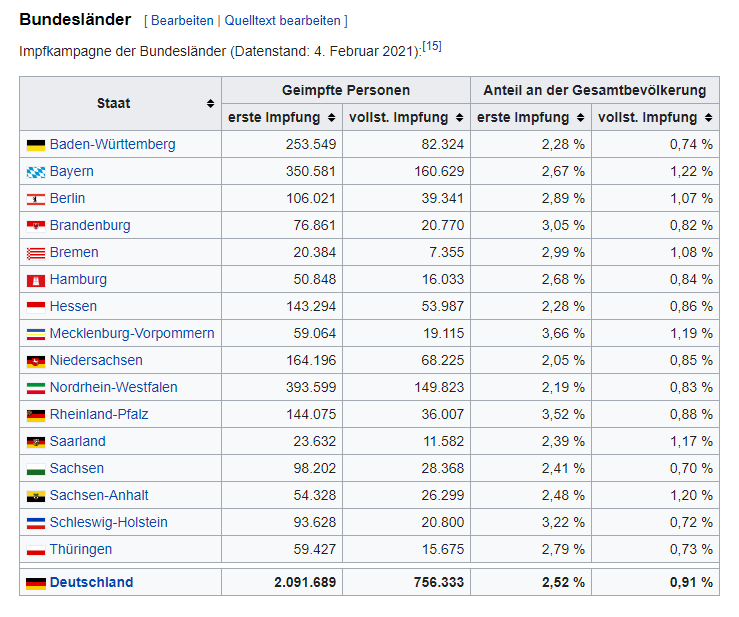Click the Bayern flag icon
The width and height of the screenshot is (739, 617).
(x=36, y=172)
